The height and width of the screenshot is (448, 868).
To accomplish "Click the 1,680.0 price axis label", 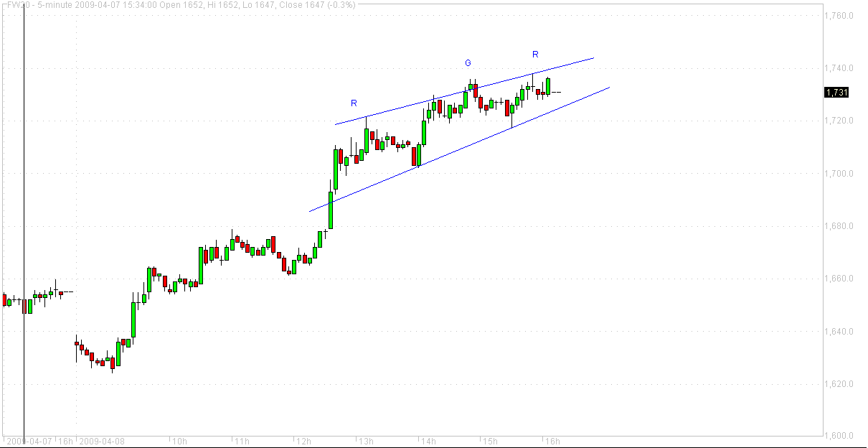I will click(840, 226).
